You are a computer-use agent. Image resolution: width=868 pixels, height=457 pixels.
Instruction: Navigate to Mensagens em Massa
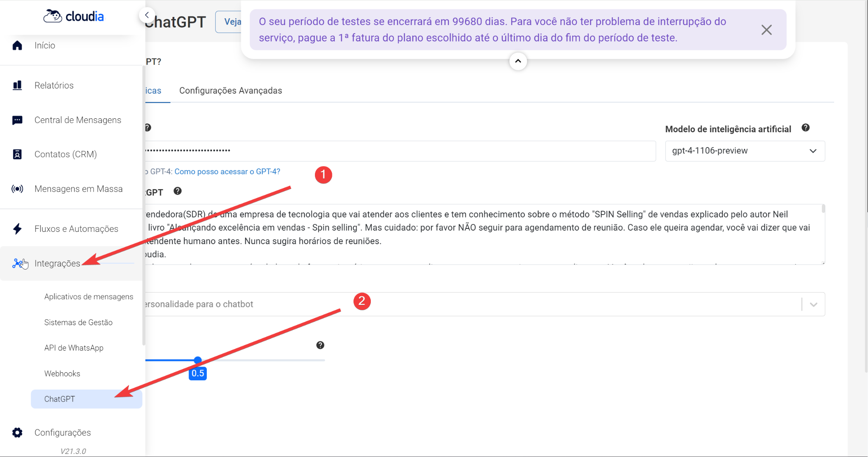tap(78, 189)
